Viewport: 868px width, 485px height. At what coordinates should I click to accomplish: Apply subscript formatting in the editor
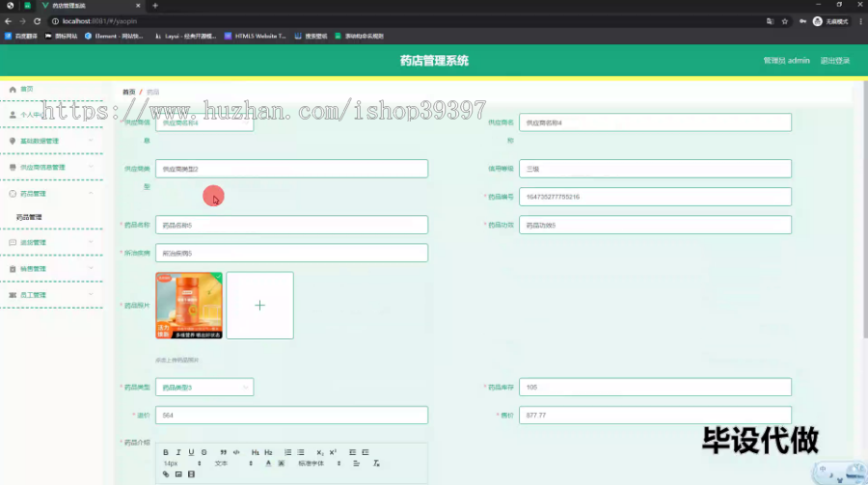point(320,452)
